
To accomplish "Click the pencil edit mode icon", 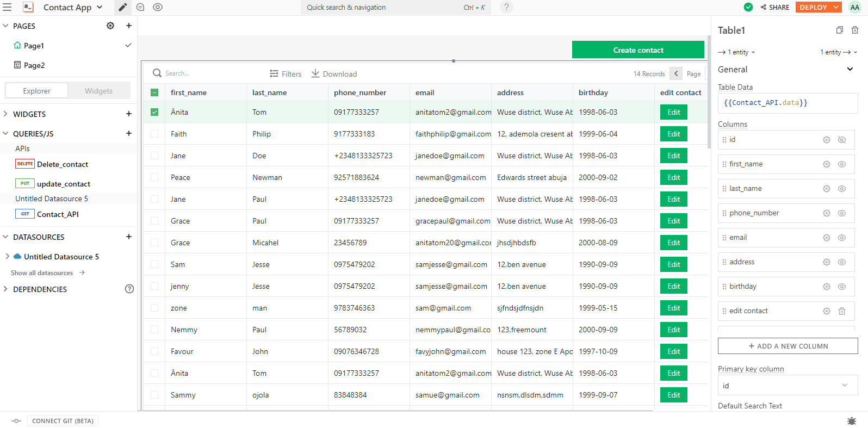I will tap(122, 7).
